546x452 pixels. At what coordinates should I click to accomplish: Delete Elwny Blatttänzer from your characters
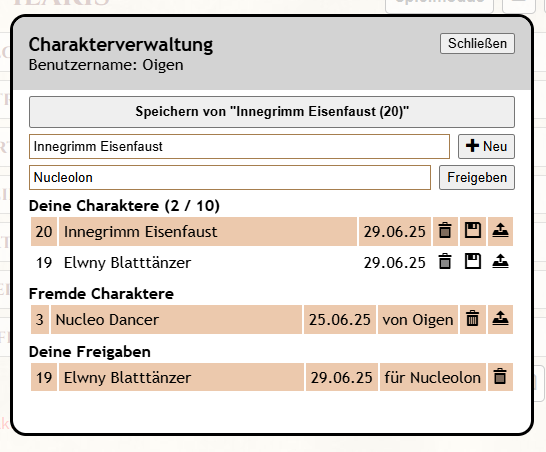click(x=445, y=262)
